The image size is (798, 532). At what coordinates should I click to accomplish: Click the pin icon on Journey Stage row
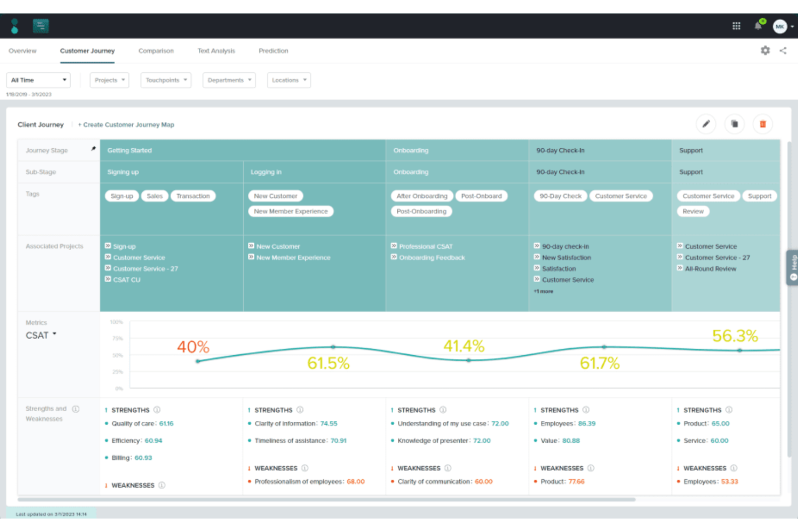click(93, 147)
